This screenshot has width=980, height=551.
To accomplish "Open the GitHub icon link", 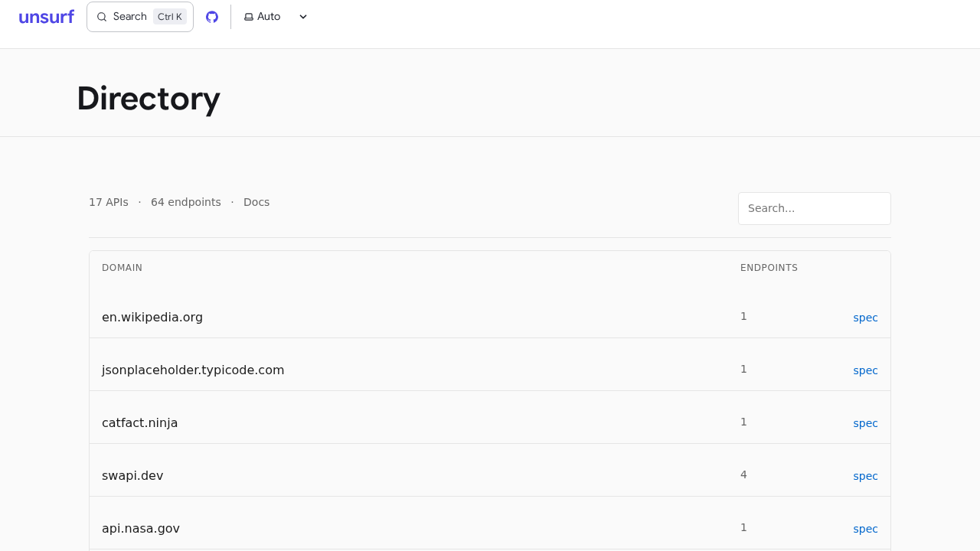I will pyautogui.click(x=212, y=17).
